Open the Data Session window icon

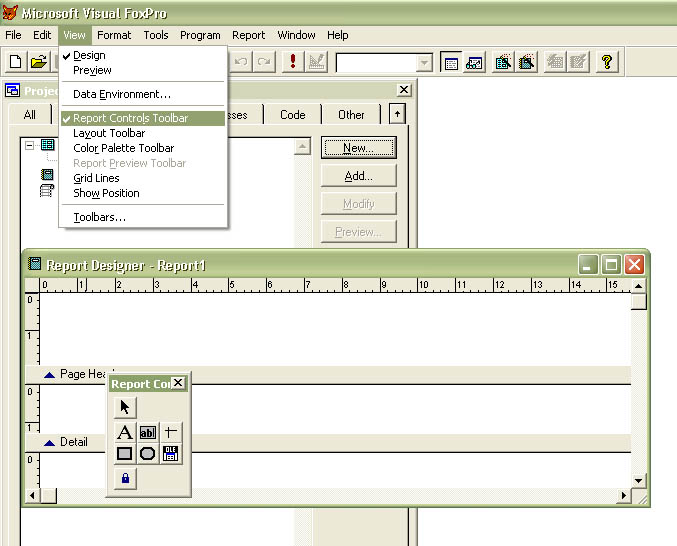pos(474,63)
